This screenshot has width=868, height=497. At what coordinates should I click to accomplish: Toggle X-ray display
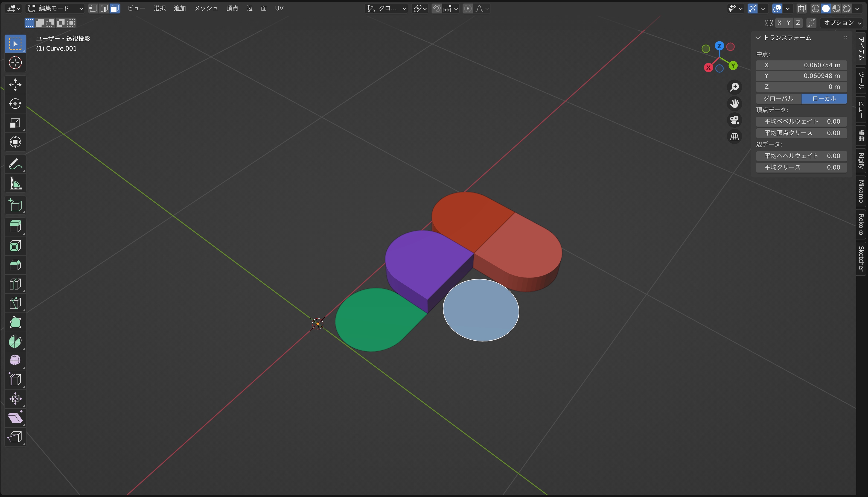(x=802, y=8)
